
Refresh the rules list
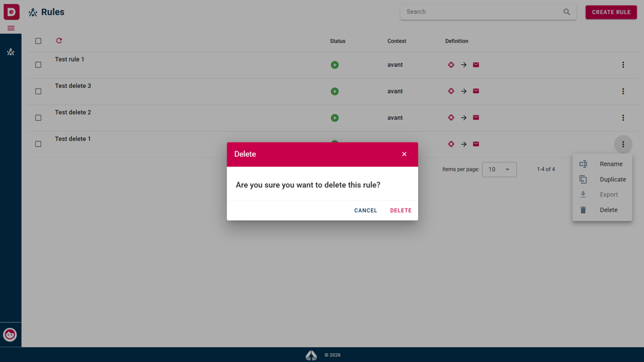tap(59, 40)
